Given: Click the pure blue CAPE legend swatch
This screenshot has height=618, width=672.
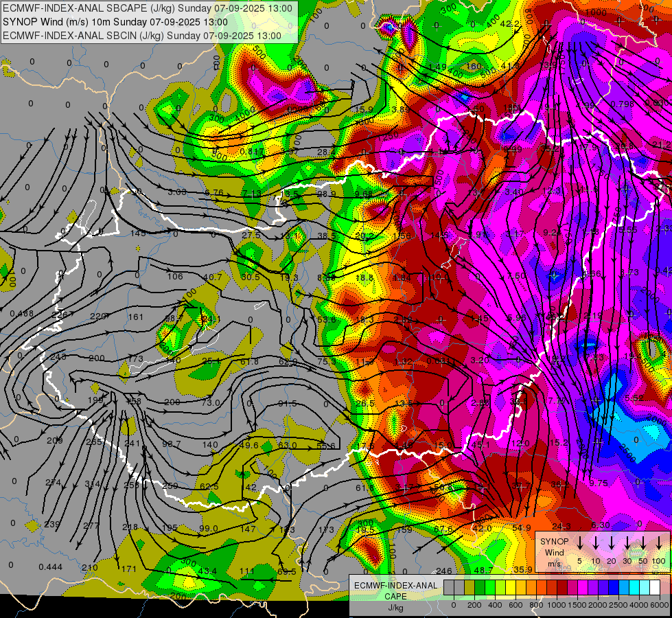Looking at the screenshot, I should pos(613,588).
